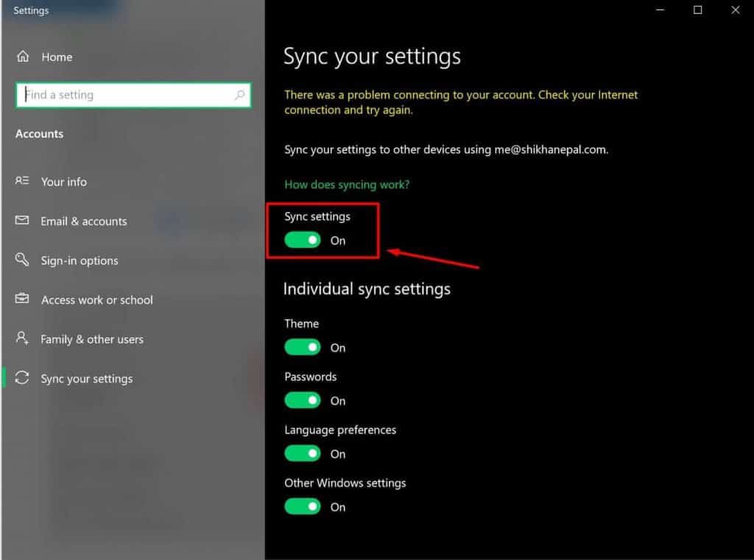Click the Access work or school briefcase icon

[22, 299]
